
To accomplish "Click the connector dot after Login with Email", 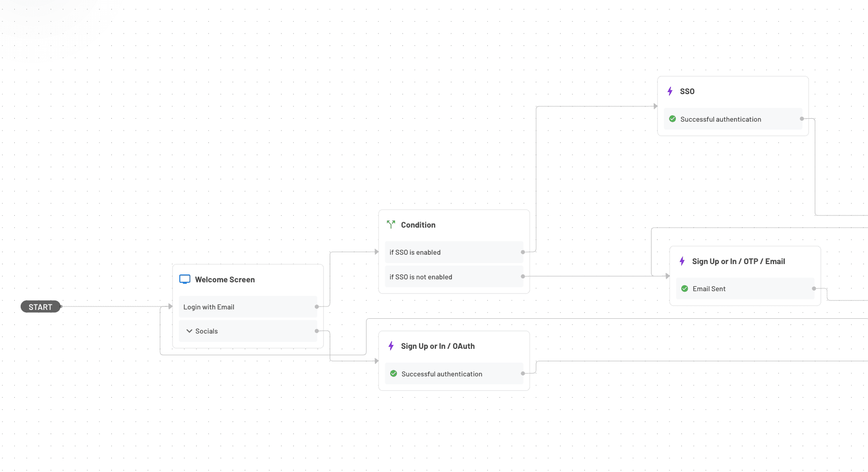I will pos(317,306).
